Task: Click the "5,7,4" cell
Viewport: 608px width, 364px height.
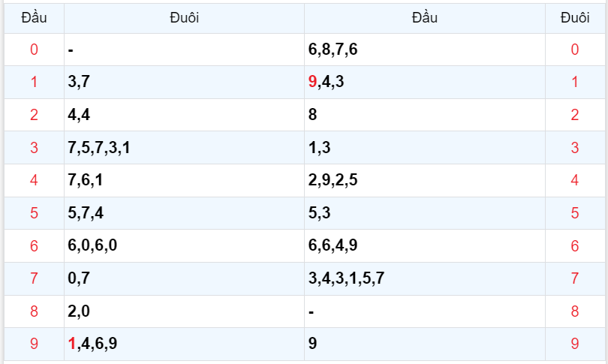Action: (x=86, y=213)
